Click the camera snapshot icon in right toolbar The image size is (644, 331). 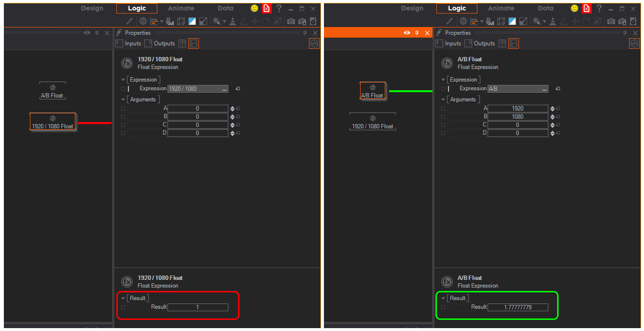pyautogui.click(x=611, y=21)
